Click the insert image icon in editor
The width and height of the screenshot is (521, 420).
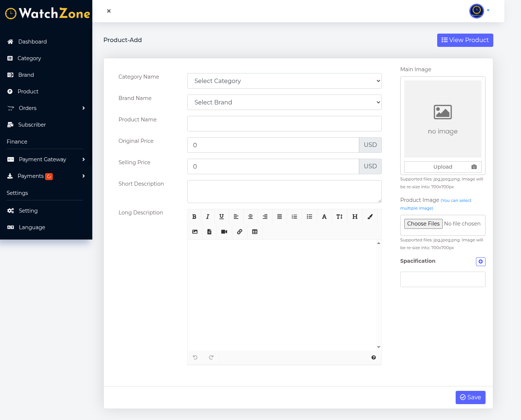(x=195, y=232)
